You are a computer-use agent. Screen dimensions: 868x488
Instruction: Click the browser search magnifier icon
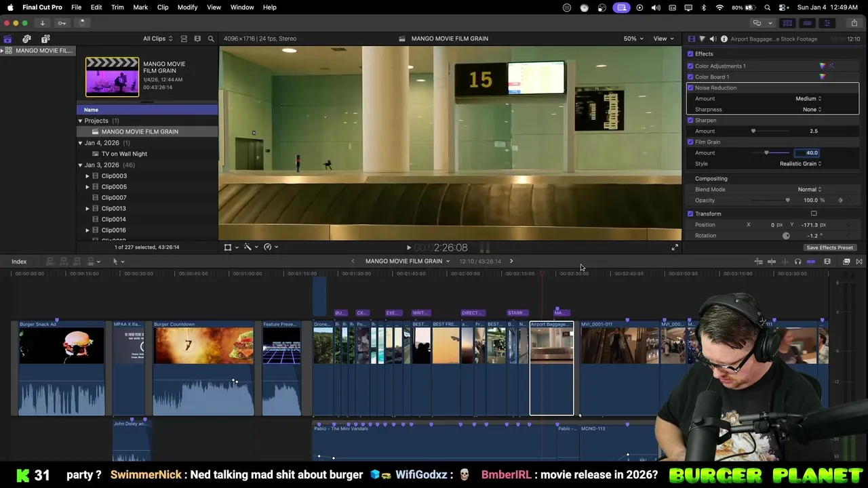pyautogui.click(x=211, y=39)
